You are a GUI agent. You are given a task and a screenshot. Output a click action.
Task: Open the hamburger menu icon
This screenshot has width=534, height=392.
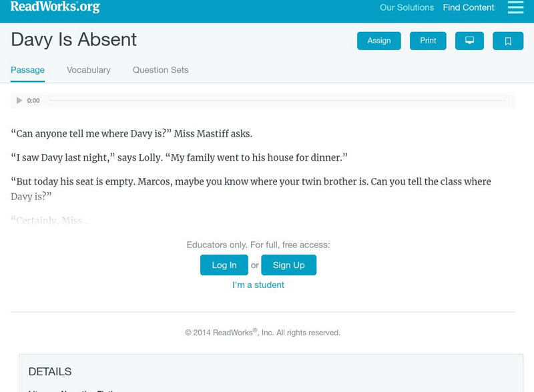coord(515,7)
